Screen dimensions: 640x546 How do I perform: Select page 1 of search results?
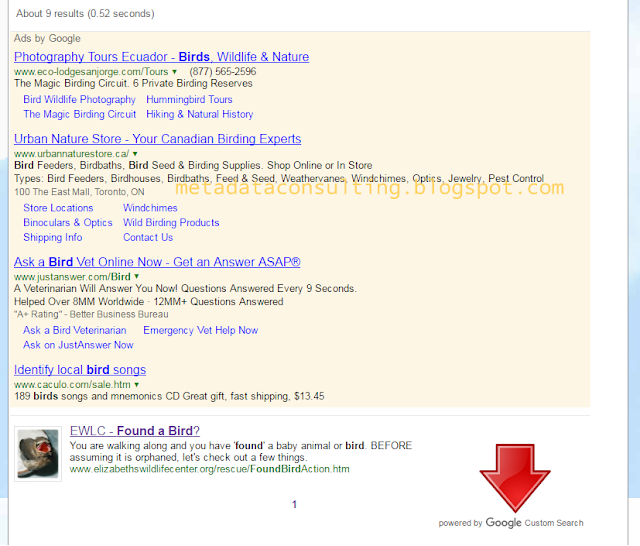294,505
